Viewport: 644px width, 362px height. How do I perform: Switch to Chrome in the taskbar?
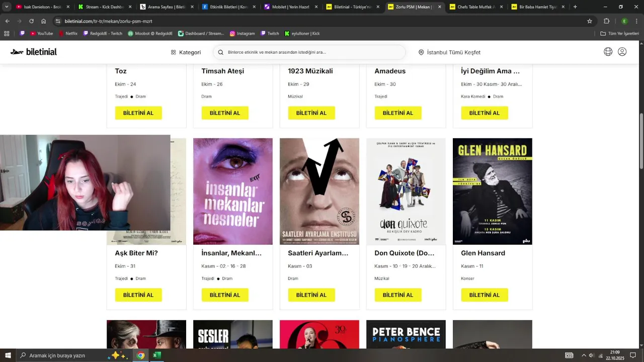140,355
